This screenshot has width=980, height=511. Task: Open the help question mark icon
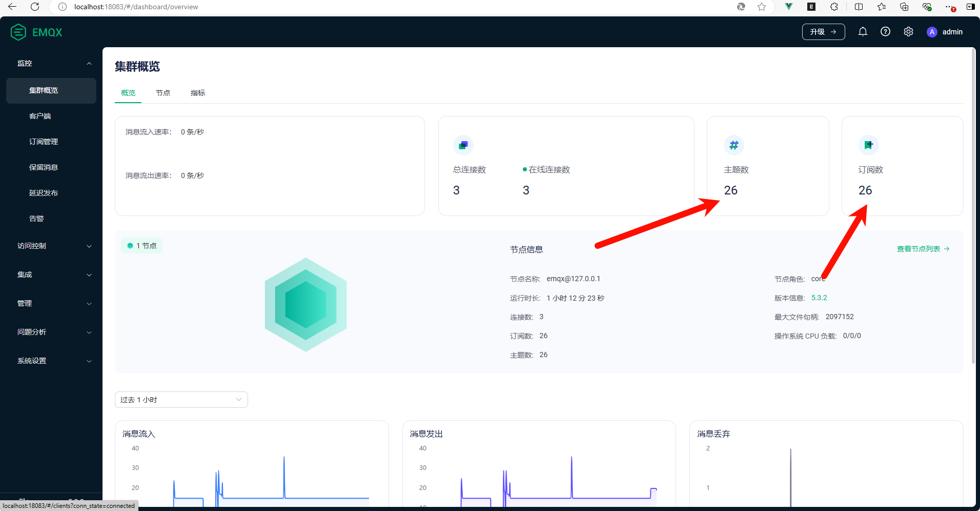(885, 32)
